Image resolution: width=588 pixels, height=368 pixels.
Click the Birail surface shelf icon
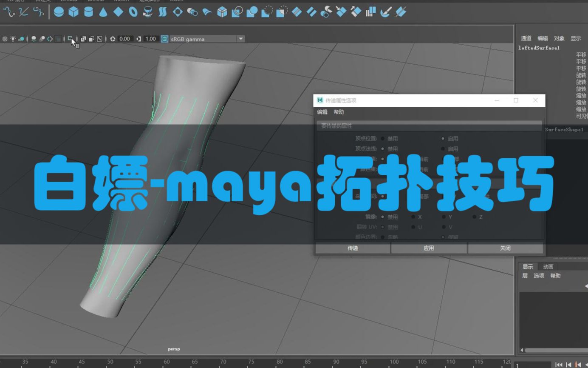pyautogui.click(x=207, y=12)
